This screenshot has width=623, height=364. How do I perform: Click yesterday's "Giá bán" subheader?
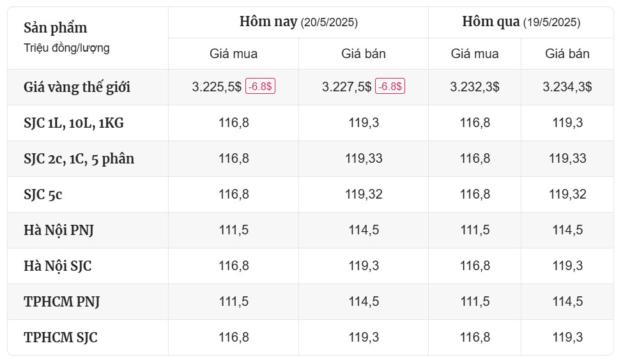pyautogui.click(x=567, y=54)
